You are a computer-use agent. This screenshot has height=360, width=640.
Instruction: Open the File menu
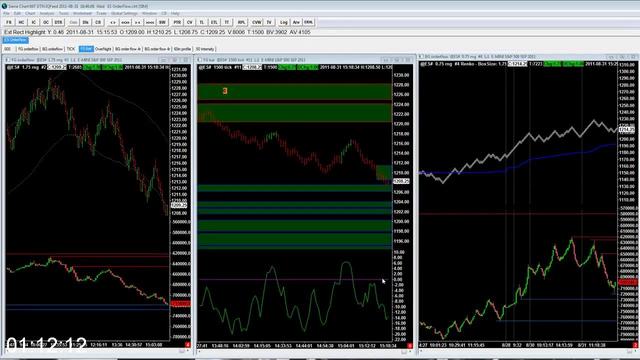pos(7,13)
